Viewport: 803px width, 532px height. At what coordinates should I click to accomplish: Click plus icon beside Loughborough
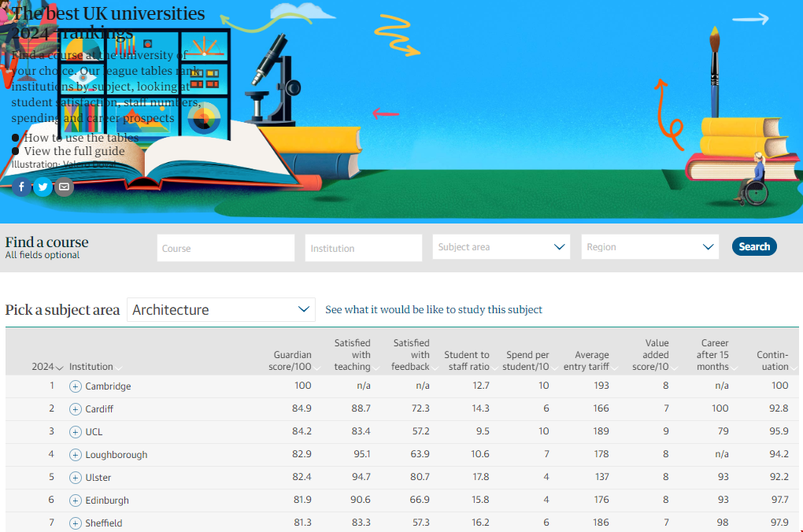(76, 455)
